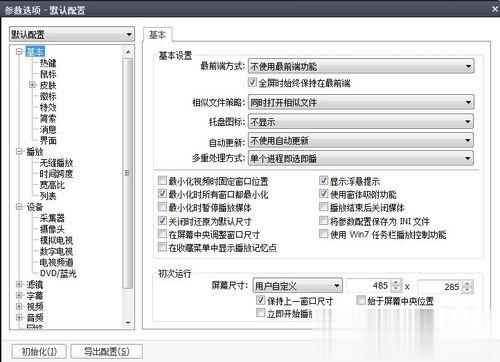This screenshot has height=362, width=500.
Task: Collapse the 设备 tree node
Action: coord(19,207)
